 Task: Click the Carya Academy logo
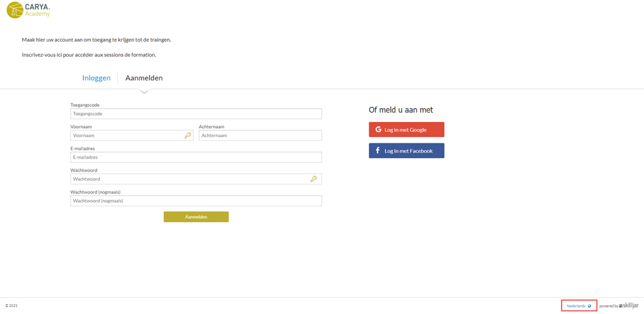(29, 10)
